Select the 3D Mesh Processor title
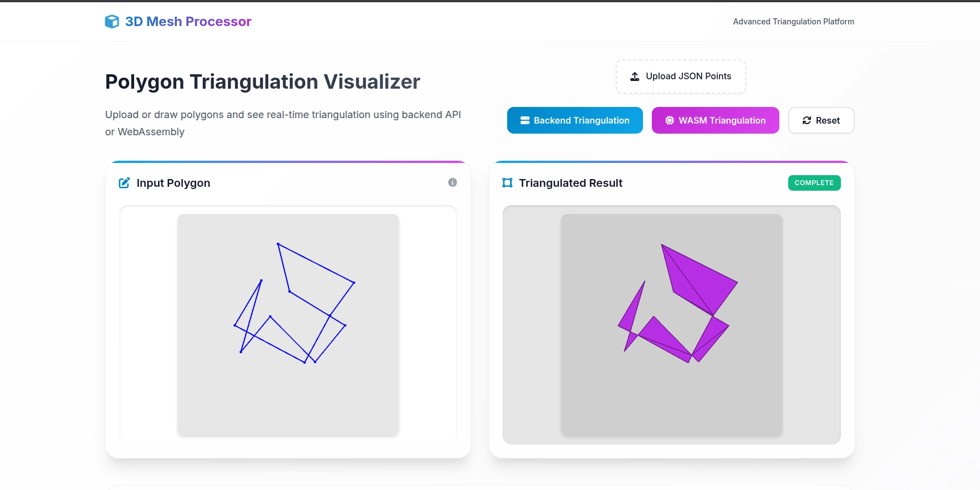This screenshot has height=490, width=980. (x=188, y=22)
